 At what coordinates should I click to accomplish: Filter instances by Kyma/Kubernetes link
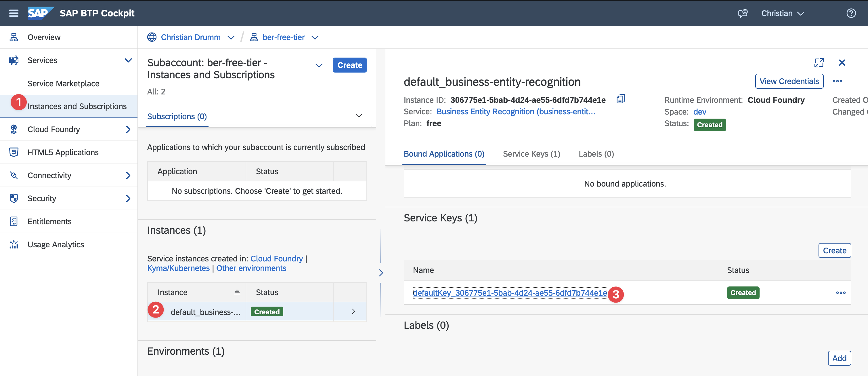(178, 268)
